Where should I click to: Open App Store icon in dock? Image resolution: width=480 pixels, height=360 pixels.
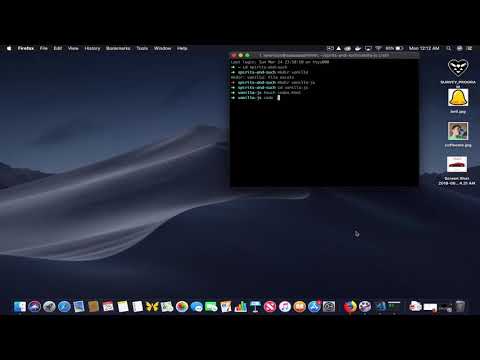[314, 306]
